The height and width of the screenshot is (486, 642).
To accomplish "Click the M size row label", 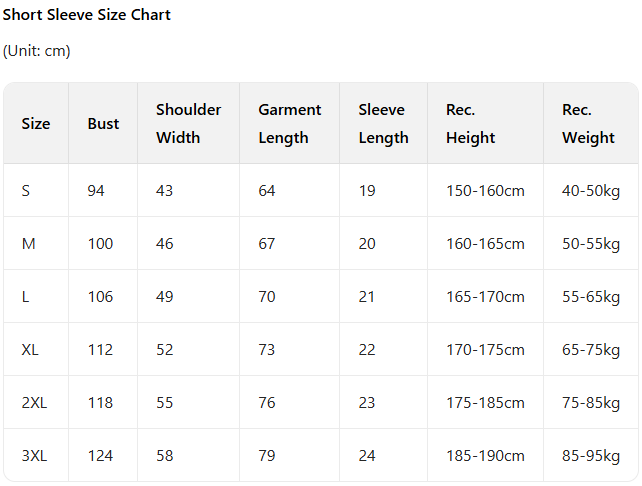I will [x=28, y=244].
